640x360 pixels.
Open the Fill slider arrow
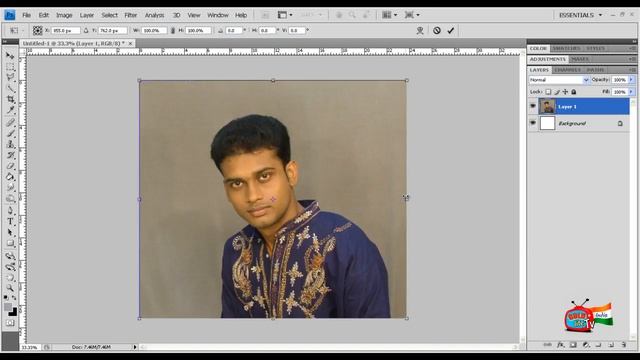(631, 92)
